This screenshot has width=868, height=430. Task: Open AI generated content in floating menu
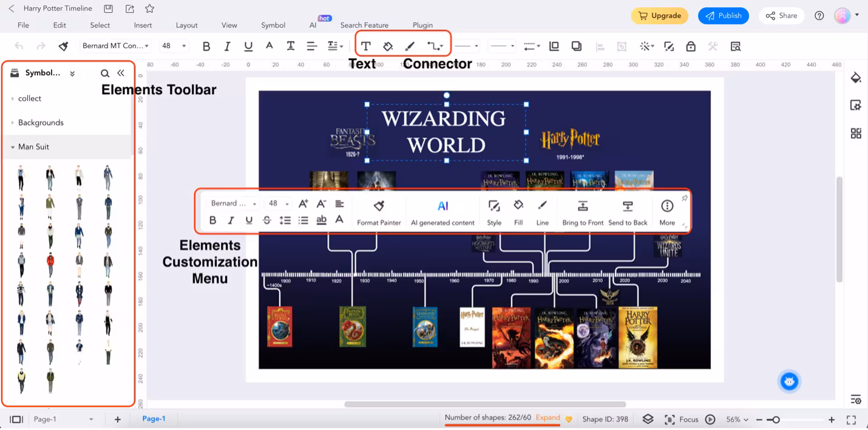pyautogui.click(x=442, y=213)
